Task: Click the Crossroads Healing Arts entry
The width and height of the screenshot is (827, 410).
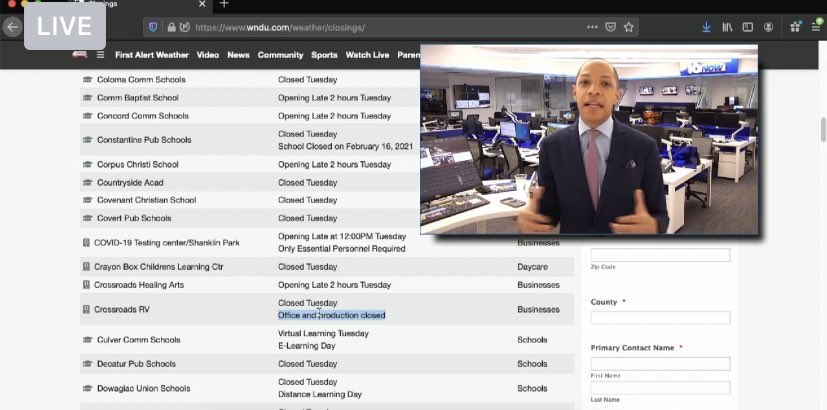Action: click(139, 285)
